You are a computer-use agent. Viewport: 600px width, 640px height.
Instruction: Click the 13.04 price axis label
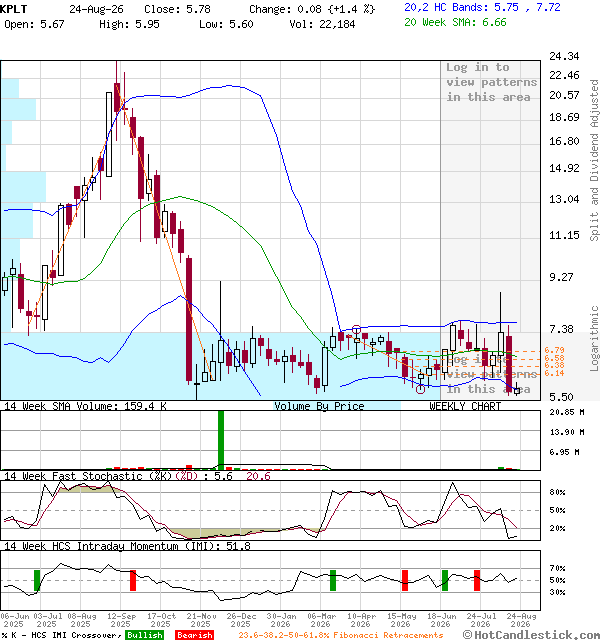coord(564,199)
